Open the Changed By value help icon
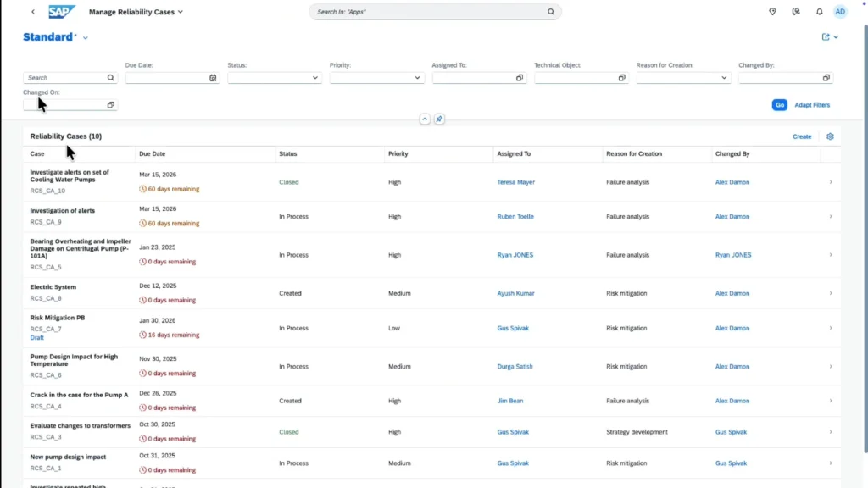Screen dimensions: 868x488 826,78
